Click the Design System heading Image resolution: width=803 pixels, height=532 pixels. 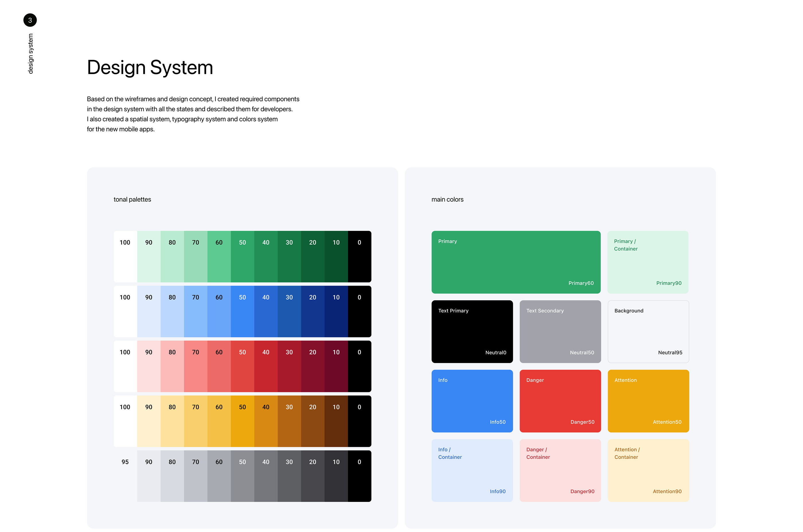click(150, 67)
